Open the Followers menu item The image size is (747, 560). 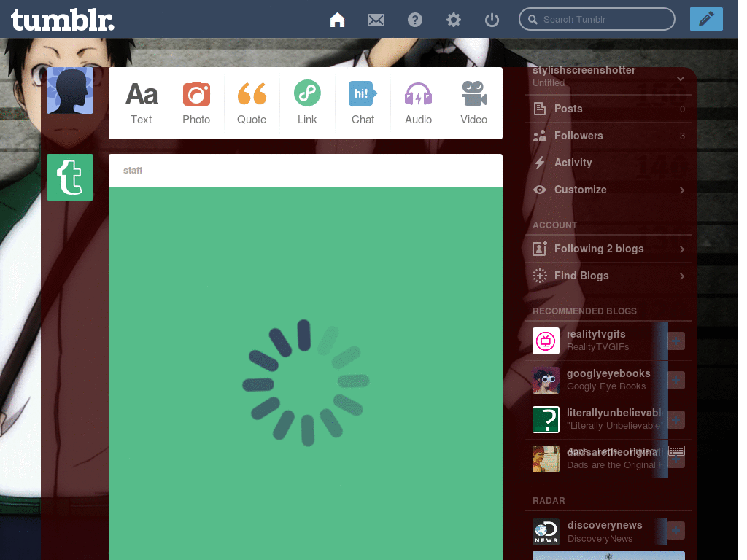pos(608,136)
